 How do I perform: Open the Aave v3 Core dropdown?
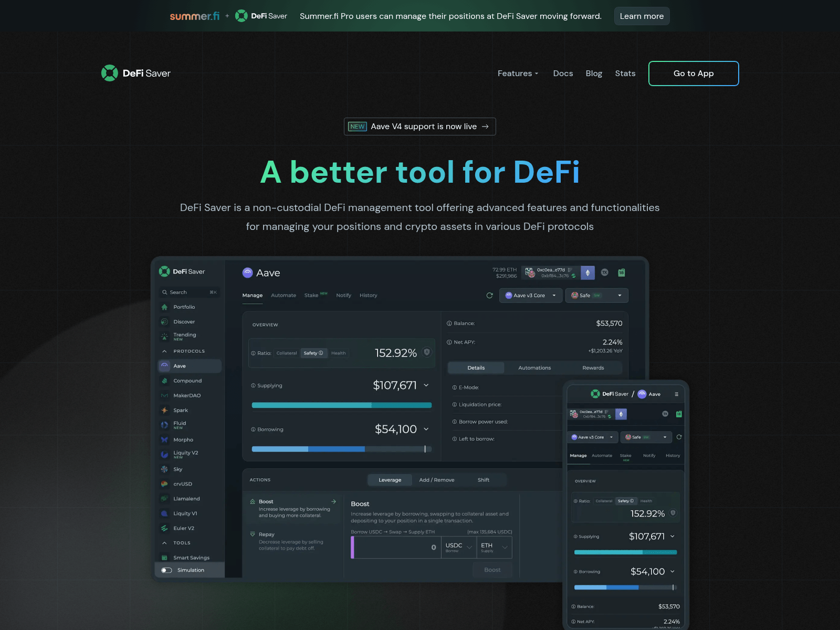point(530,295)
